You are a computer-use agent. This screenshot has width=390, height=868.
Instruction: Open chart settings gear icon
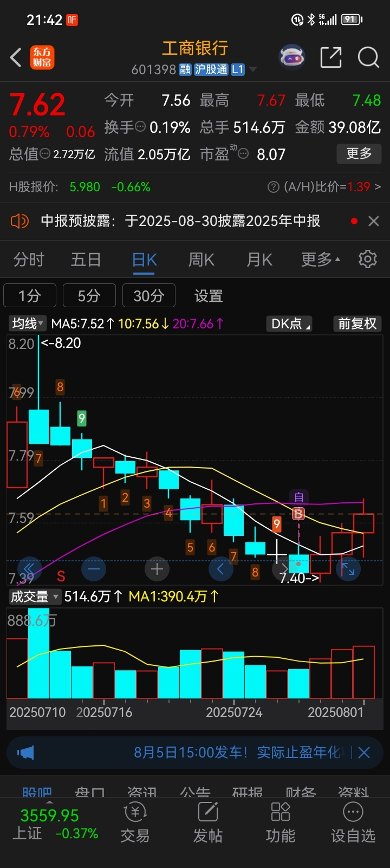(x=368, y=259)
